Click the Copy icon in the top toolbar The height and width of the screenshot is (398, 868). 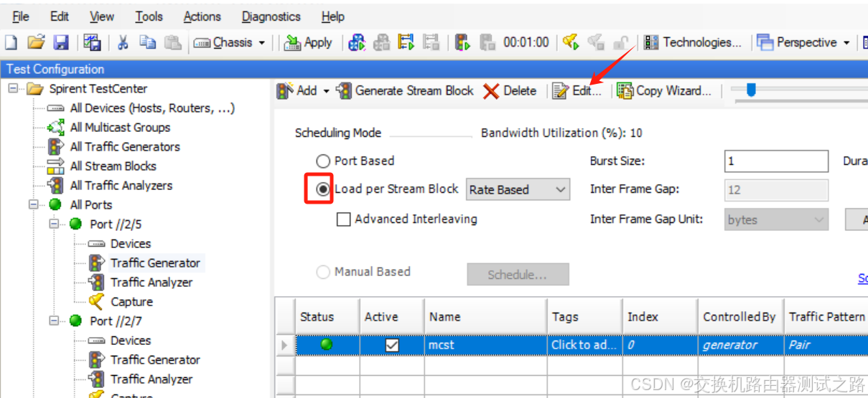click(x=148, y=42)
